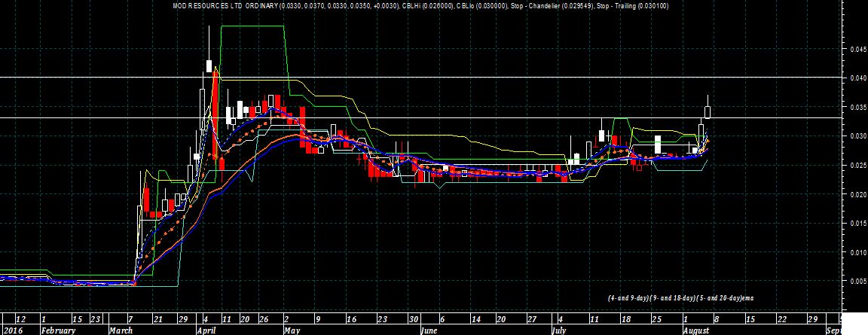Click the May month label
868x335 pixels.
point(291,330)
